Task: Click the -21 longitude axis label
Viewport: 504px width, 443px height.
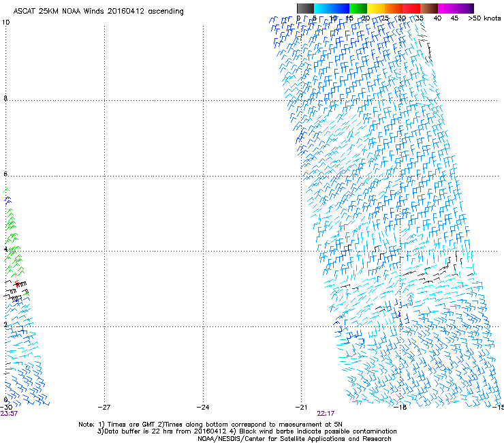Action: pyautogui.click(x=301, y=408)
